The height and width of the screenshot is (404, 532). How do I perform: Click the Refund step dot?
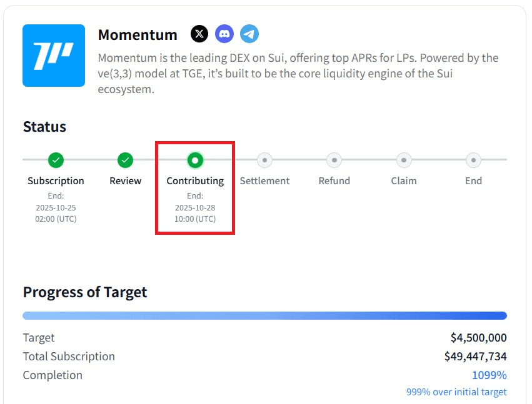334,160
